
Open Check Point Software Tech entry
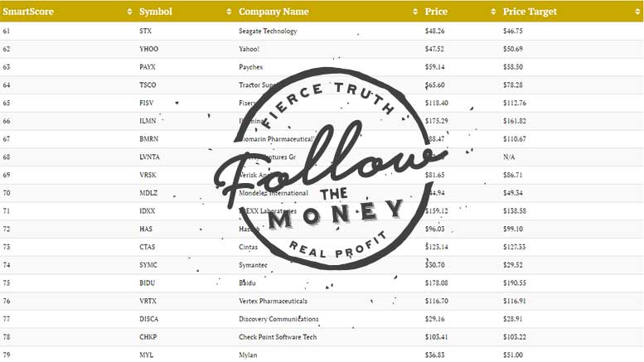coord(278,337)
